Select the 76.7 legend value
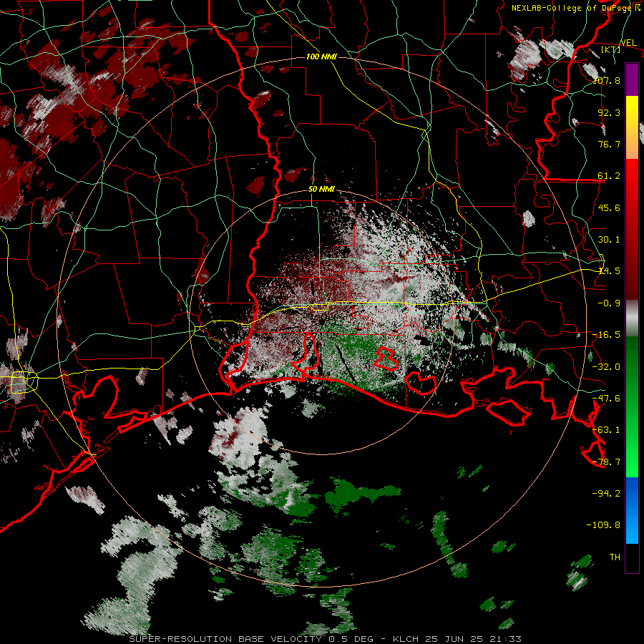Image resolution: width=644 pixels, height=644 pixels. click(609, 144)
